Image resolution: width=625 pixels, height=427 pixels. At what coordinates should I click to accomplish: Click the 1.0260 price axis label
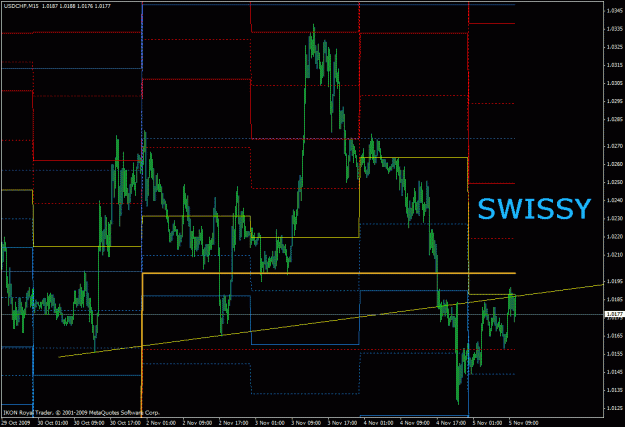coord(615,164)
